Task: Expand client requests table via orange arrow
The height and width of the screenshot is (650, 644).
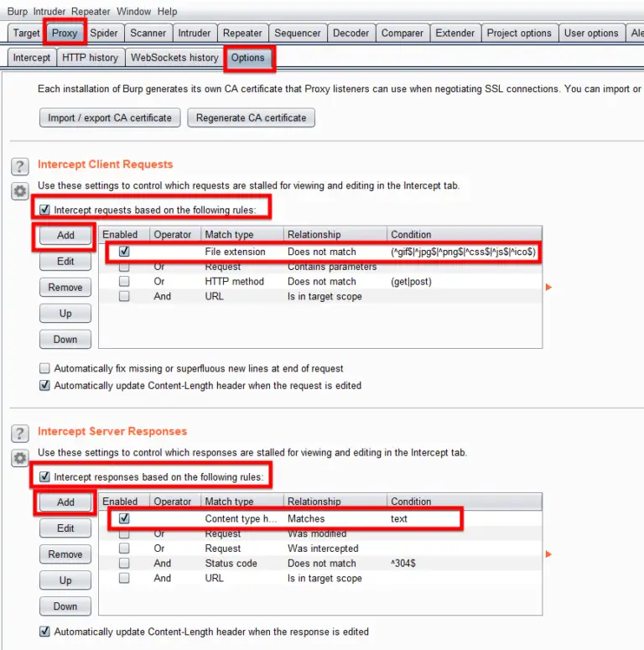Action: point(548,287)
